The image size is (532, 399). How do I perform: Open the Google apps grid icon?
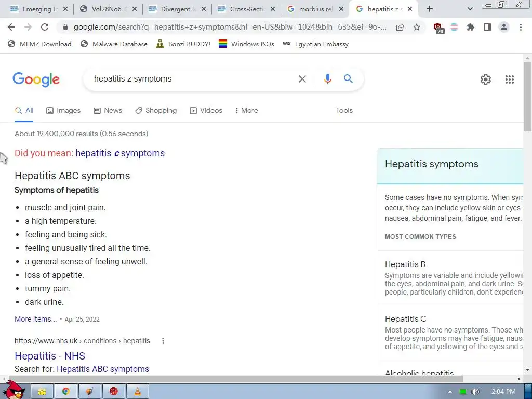(509, 79)
